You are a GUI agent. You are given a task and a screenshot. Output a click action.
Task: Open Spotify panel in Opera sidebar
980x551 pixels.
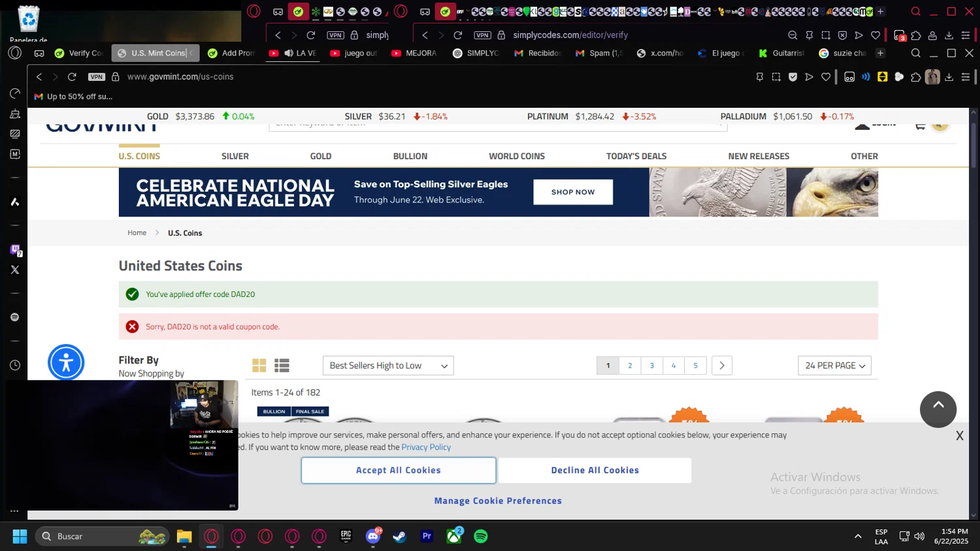coord(15,317)
